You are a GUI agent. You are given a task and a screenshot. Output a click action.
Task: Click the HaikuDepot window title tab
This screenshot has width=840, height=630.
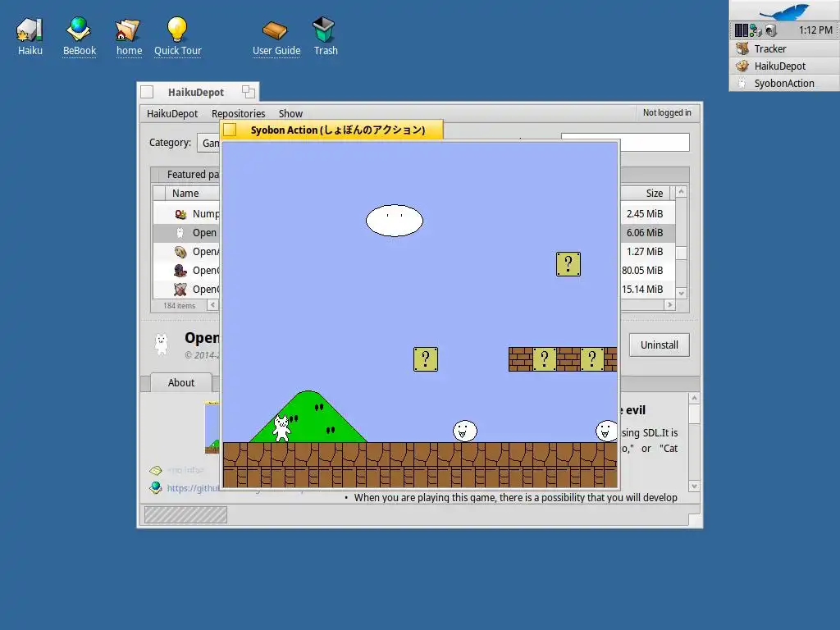pos(196,92)
